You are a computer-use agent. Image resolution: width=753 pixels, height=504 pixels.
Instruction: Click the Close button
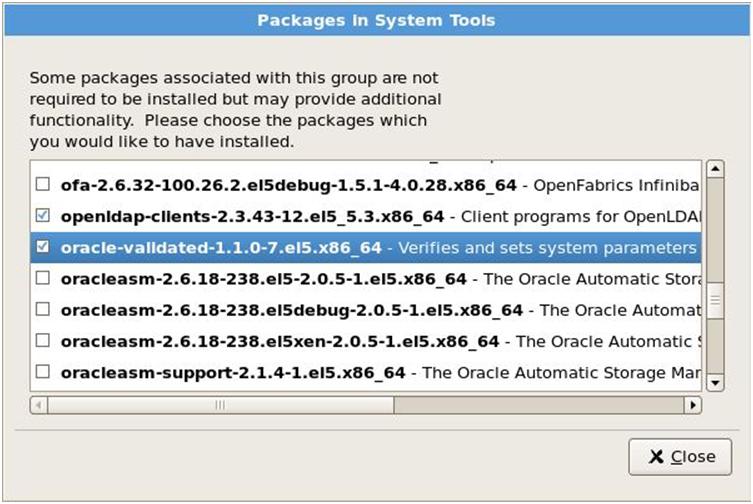tap(680, 456)
